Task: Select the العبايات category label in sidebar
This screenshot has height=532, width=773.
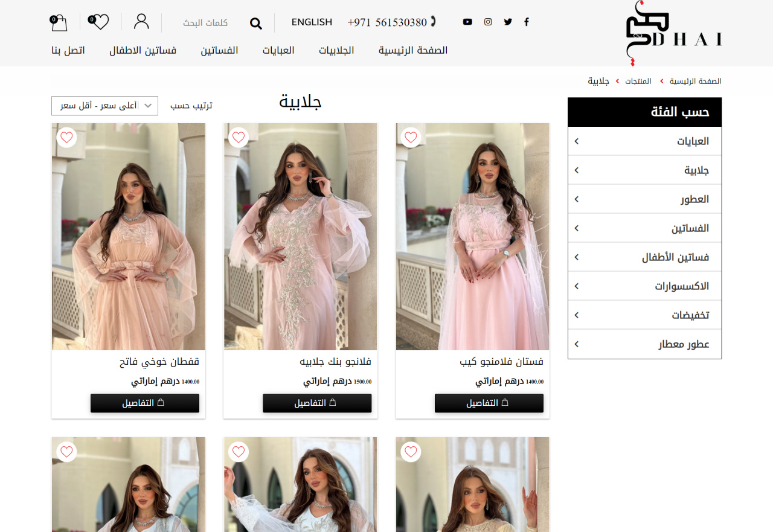Action: click(x=693, y=141)
